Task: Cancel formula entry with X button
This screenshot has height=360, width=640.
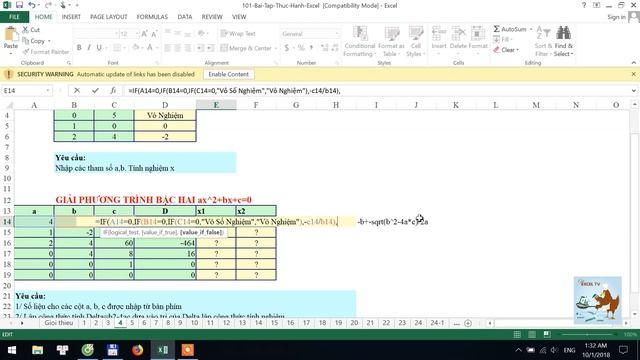Action: click(x=77, y=91)
